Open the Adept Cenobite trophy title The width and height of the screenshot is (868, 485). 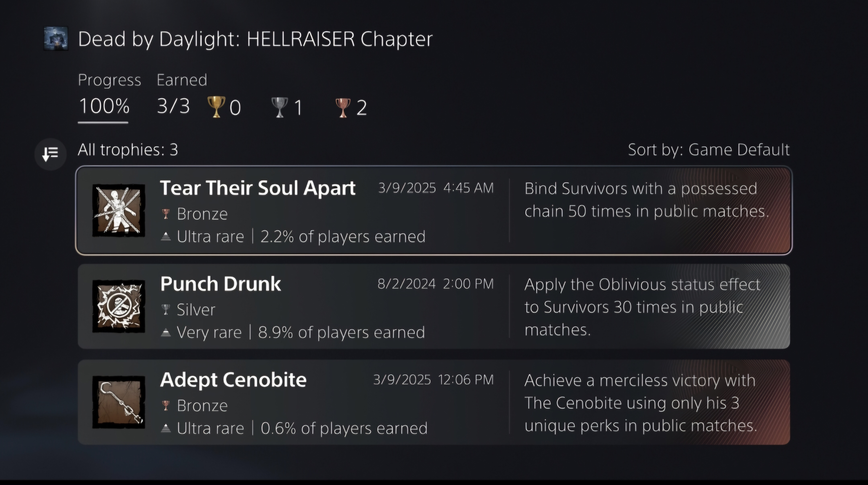[233, 380]
